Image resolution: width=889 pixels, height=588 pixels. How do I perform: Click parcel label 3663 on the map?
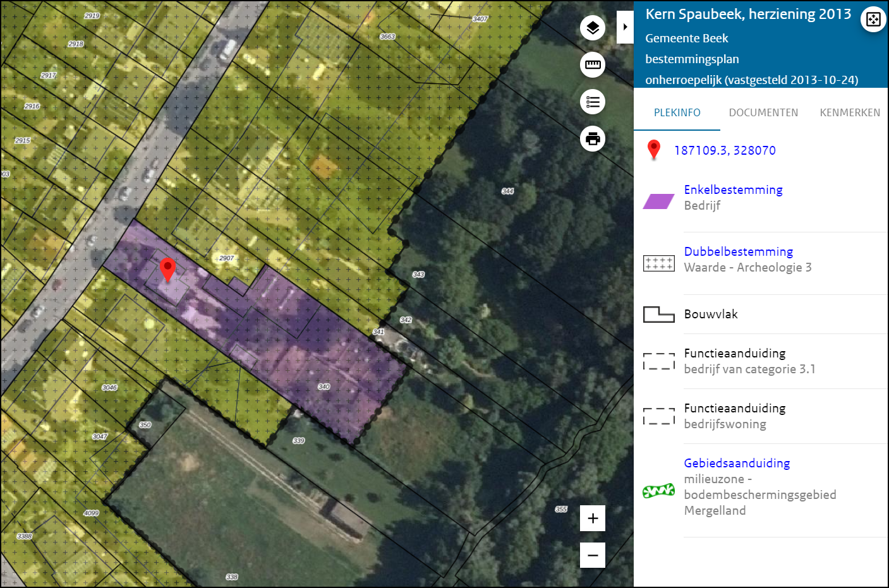(387, 37)
